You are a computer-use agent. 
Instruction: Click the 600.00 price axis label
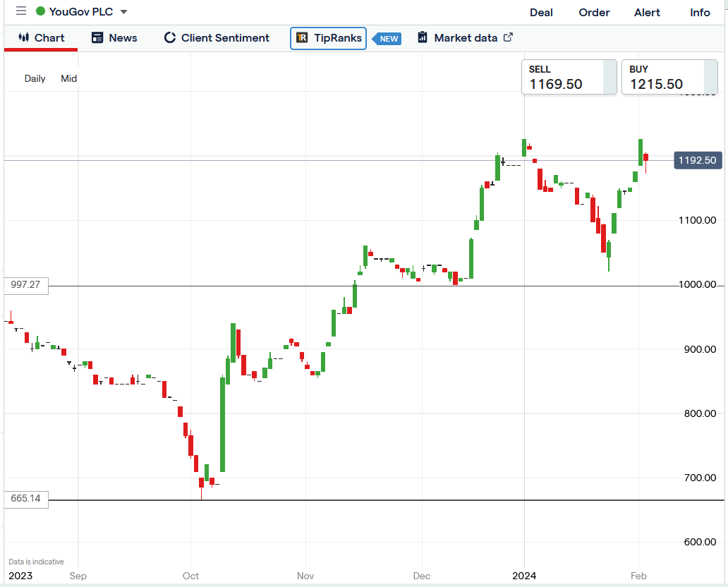tap(700, 542)
